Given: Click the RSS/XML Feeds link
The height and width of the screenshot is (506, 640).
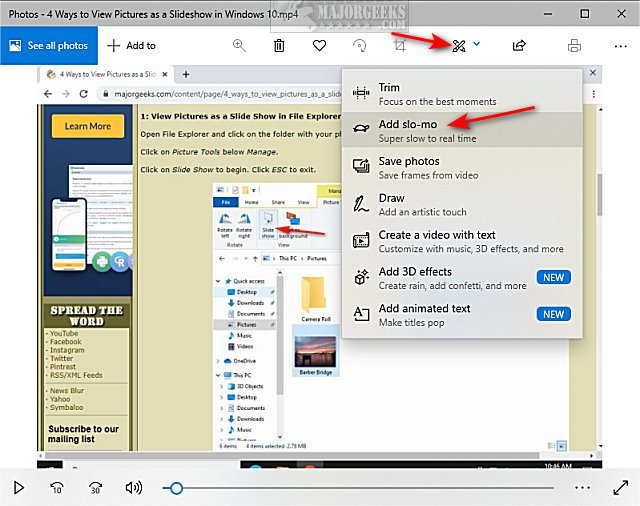Looking at the screenshot, I should click(76, 375).
